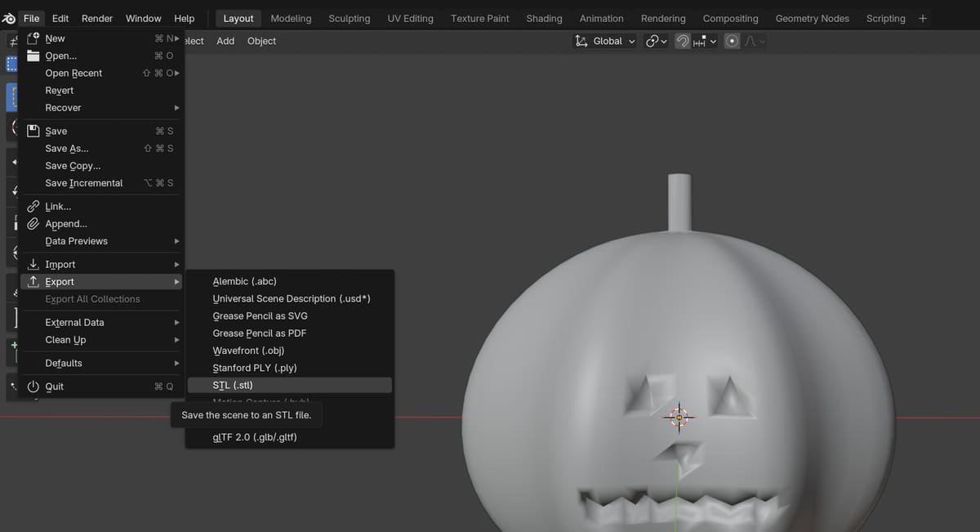980x532 pixels.
Task: Select Grease Pencil as SVG export
Action: pyautogui.click(x=290, y=316)
